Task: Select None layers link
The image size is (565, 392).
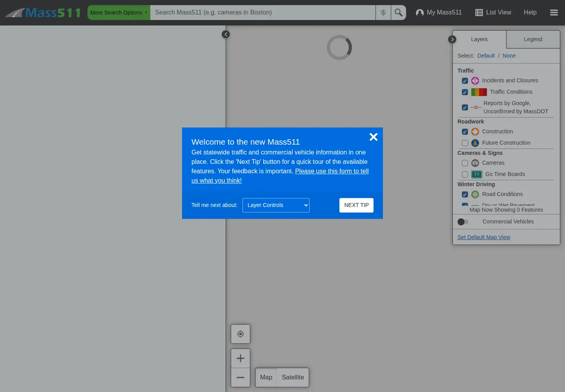Action: coord(509,56)
